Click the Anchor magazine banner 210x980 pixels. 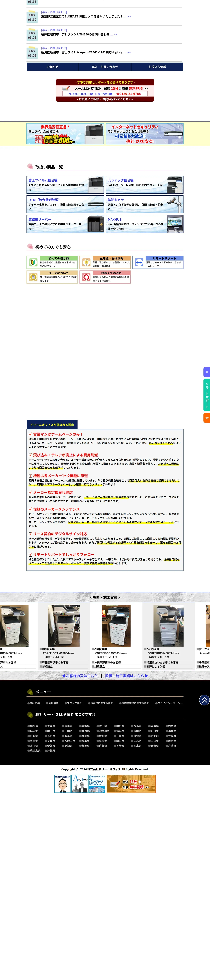pos(80,784)
